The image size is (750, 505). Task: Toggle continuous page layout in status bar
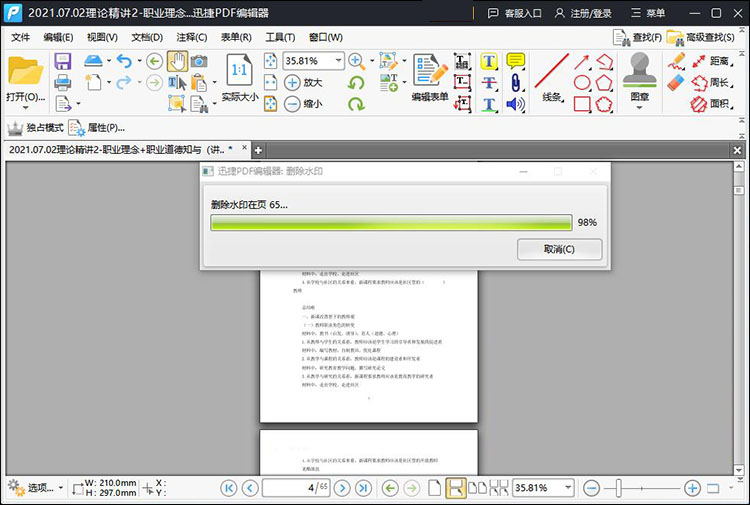455,488
